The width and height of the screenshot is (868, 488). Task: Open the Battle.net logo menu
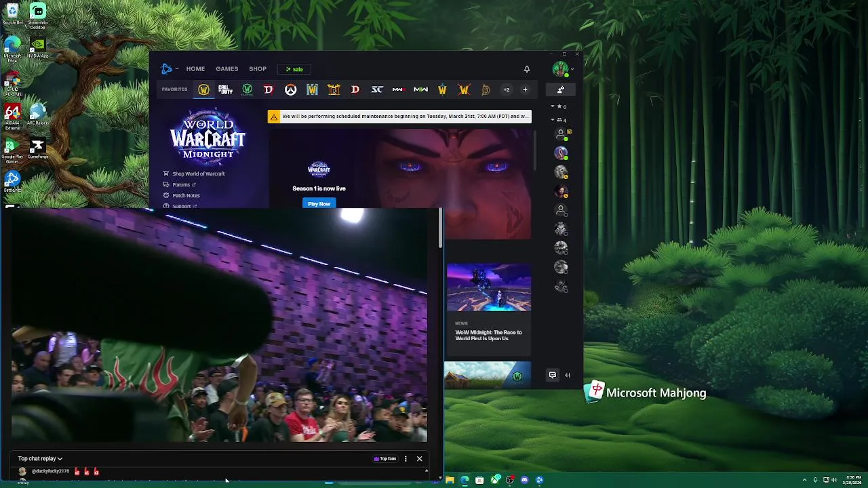[169, 69]
